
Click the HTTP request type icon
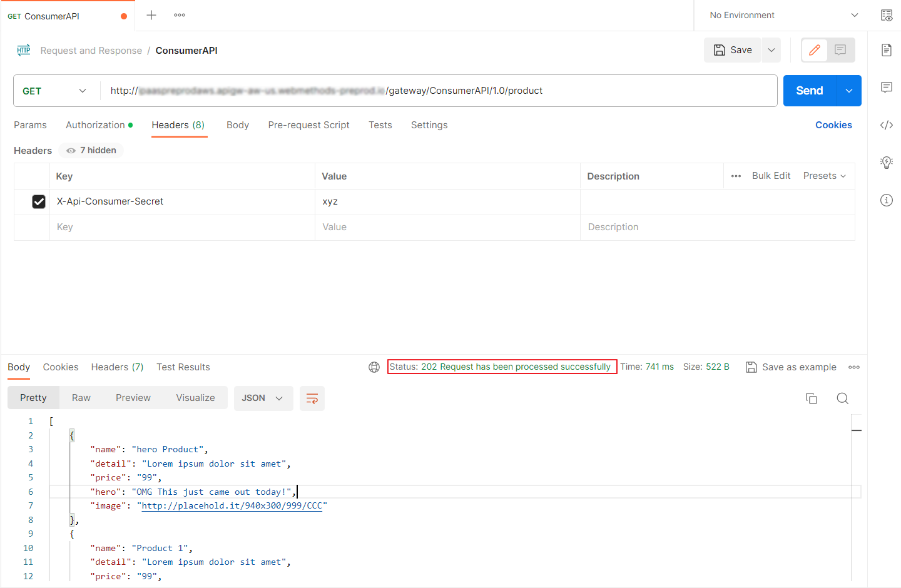tap(24, 51)
